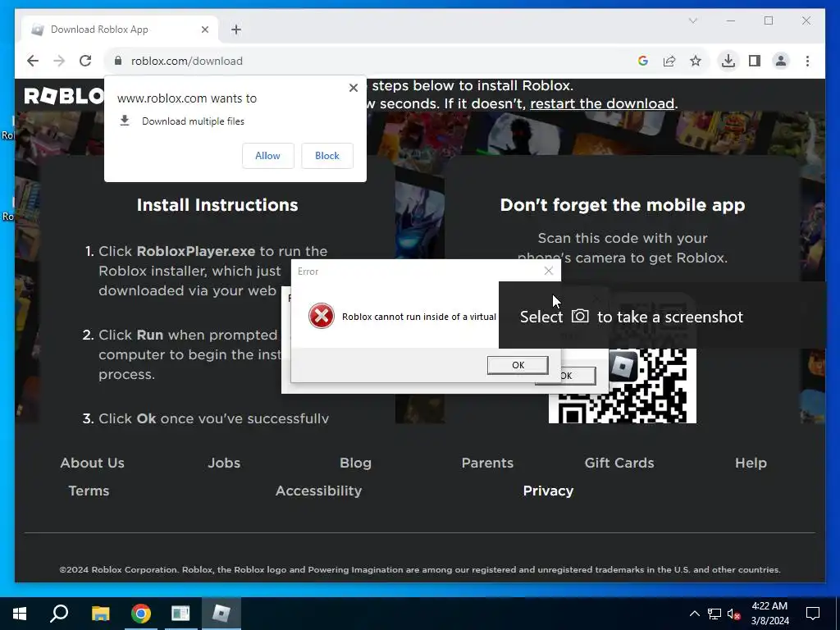Open the Parents footer link
The width and height of the screenshot is (840, 630).
tap(487, 463)
